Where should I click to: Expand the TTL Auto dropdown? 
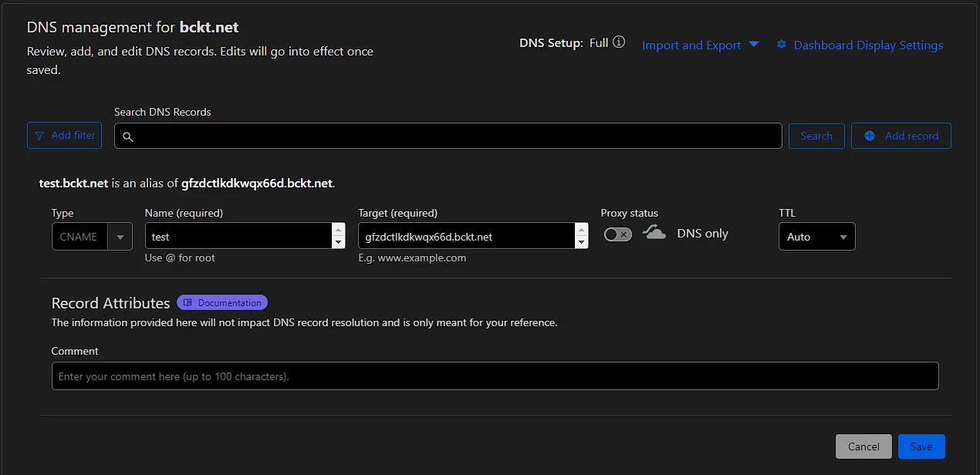click(816, 237)
